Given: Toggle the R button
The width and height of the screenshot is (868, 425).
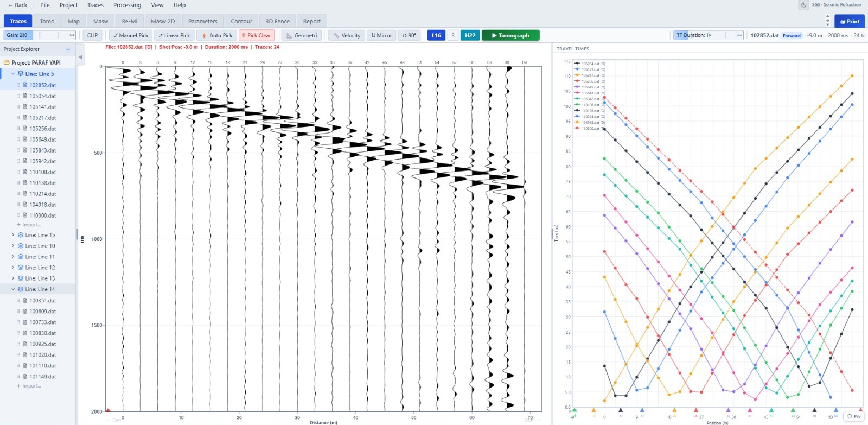Looking at the screenshot, I should click(x=453, y=35).
